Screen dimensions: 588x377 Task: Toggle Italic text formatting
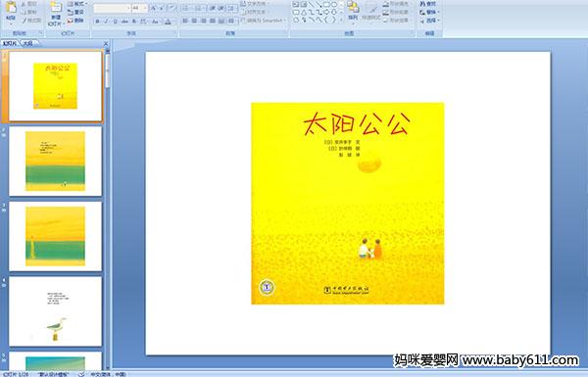click(106, 22)
